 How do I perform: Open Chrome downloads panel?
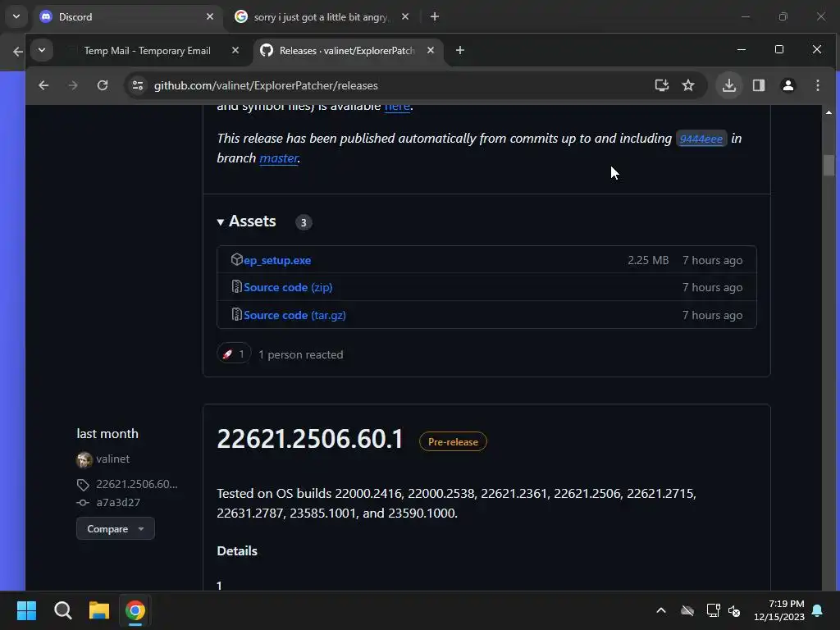click(729, 85)
